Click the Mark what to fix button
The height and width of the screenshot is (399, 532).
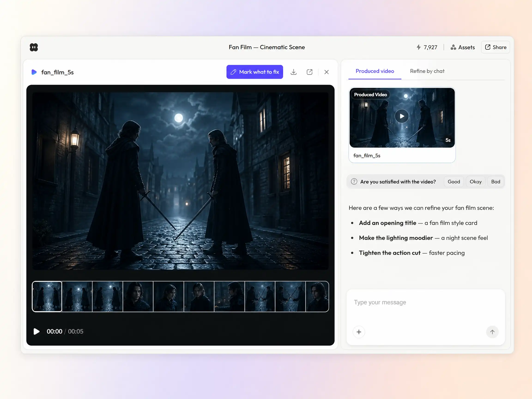coord(254,72)
